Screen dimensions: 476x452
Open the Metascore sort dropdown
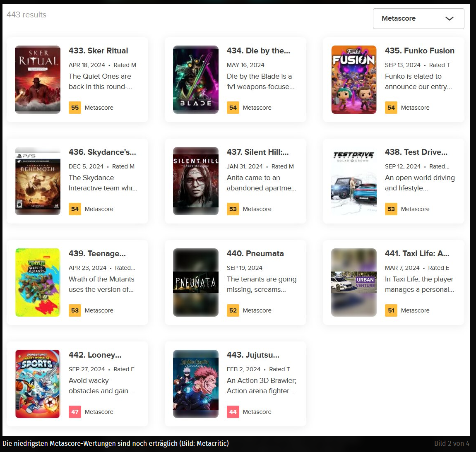click(418, 19)
